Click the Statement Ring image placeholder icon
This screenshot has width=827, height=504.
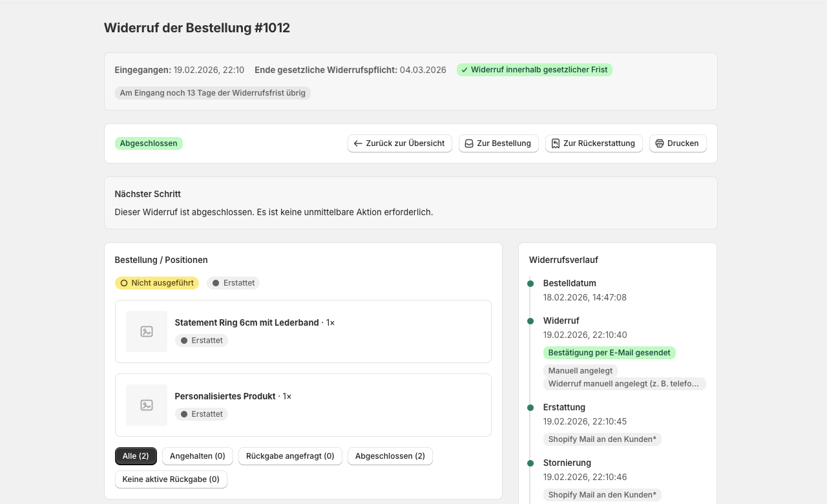pyautogui.click(x=147, y=331)
